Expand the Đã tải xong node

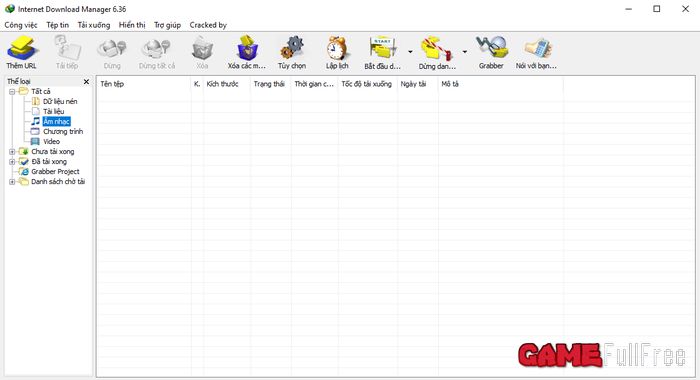[x=12, y=162]
